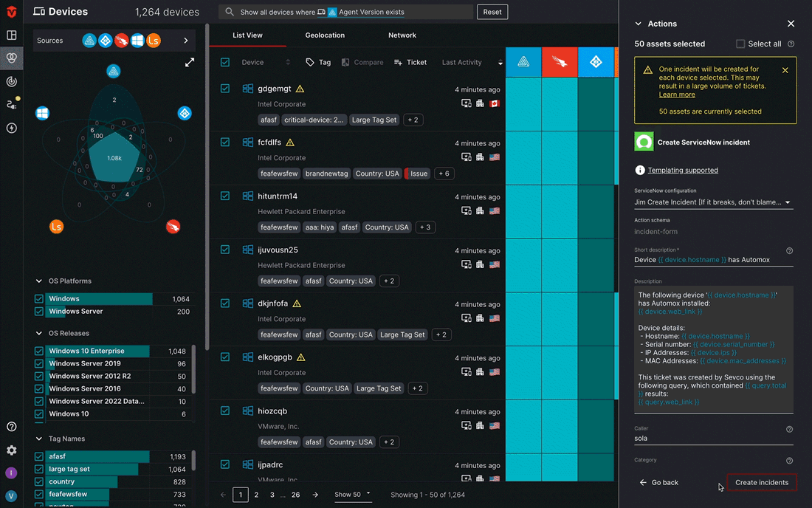
Task: Expand the Venn diagram to full size
Action: tap(190, 63)
